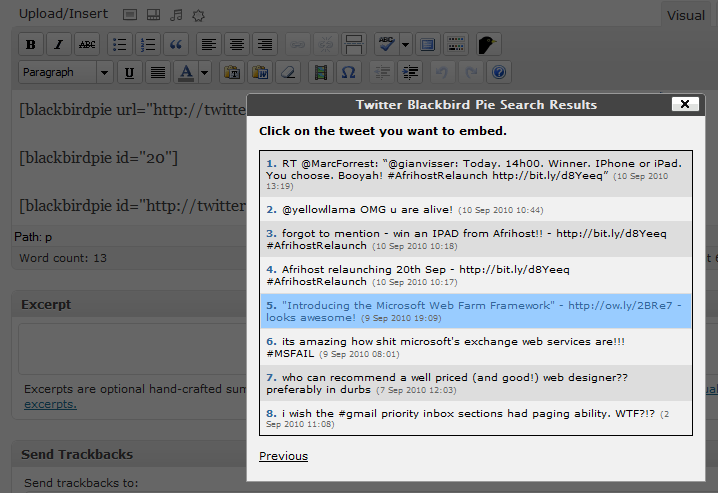Click the indent button

[410, 72]
